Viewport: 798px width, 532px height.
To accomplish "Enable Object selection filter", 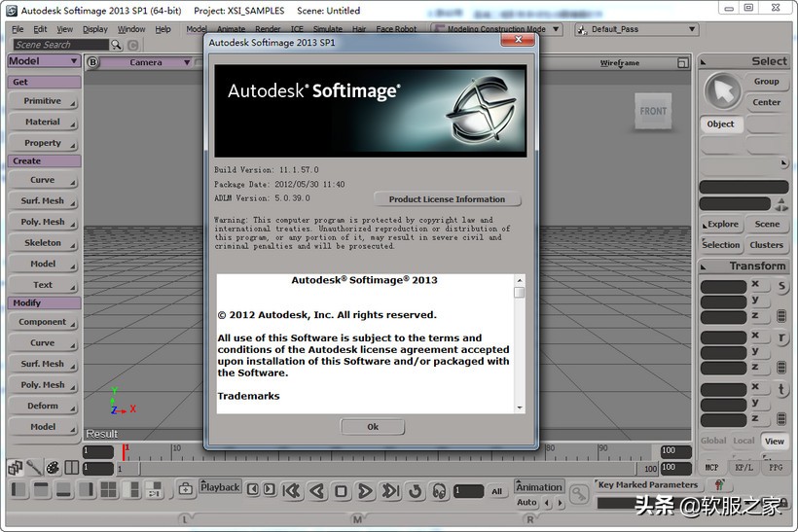I will coord(721,124).
